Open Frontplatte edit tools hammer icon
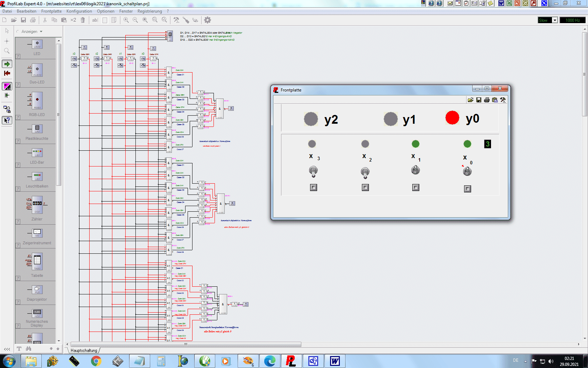 click(503, 100)
